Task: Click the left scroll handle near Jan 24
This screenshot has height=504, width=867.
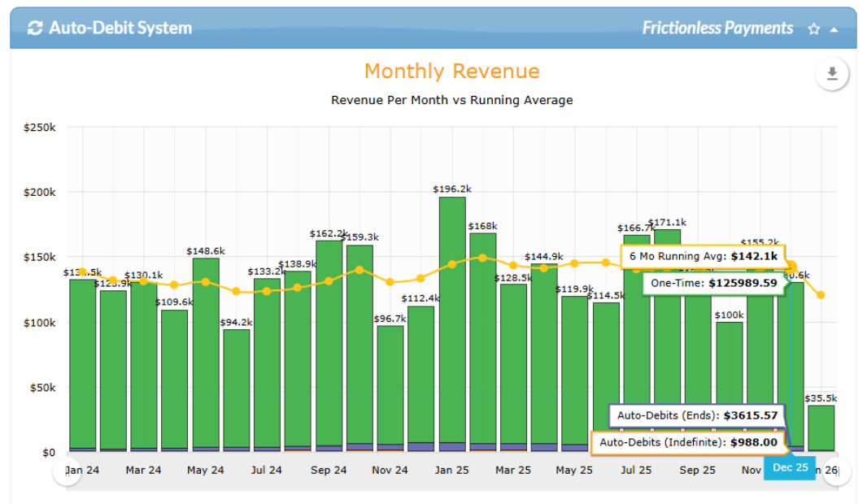Action: [x=68, y=471]
